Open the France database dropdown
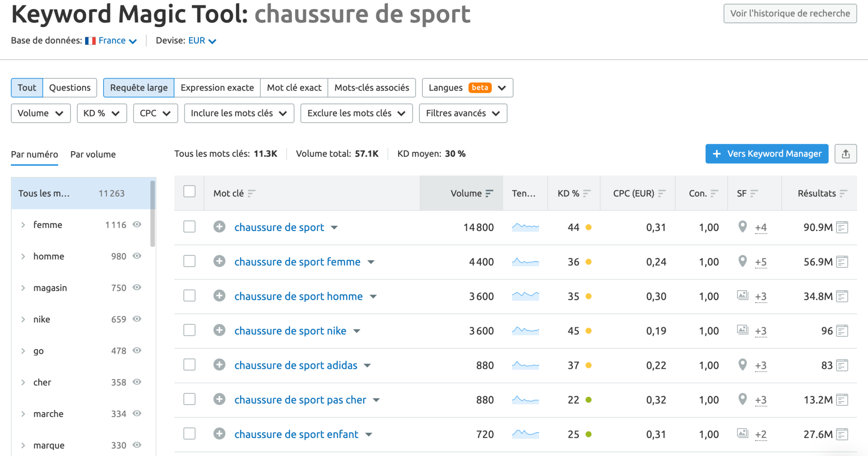Viewport: 868px width, 456px height. point(113,40)
